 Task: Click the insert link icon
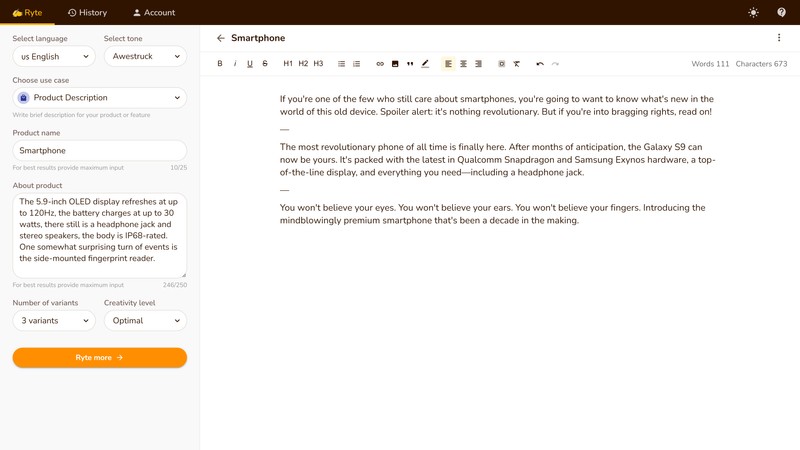(x=380, y=64)
